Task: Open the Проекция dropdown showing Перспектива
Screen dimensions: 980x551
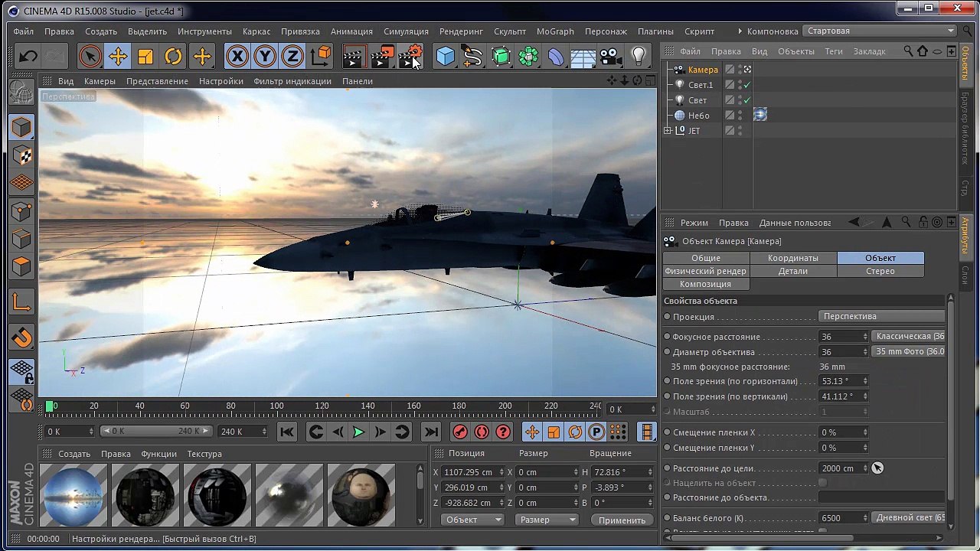Action: (x=881, y=316)
